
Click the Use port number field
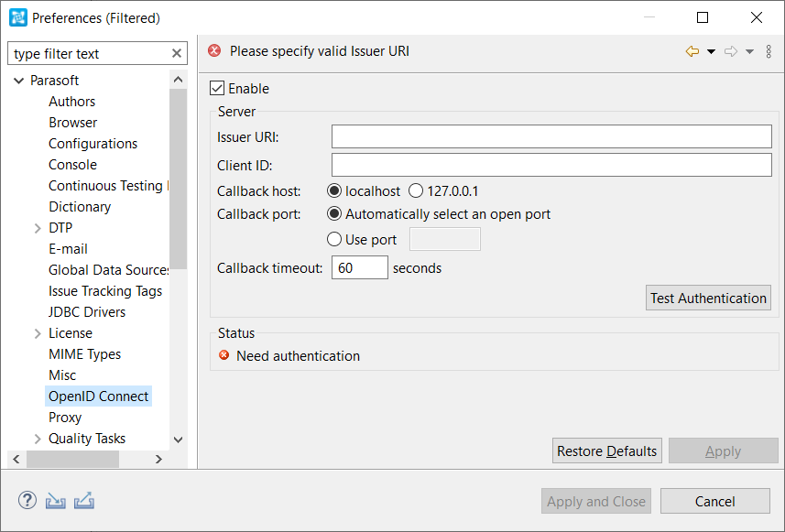[444, 239]
